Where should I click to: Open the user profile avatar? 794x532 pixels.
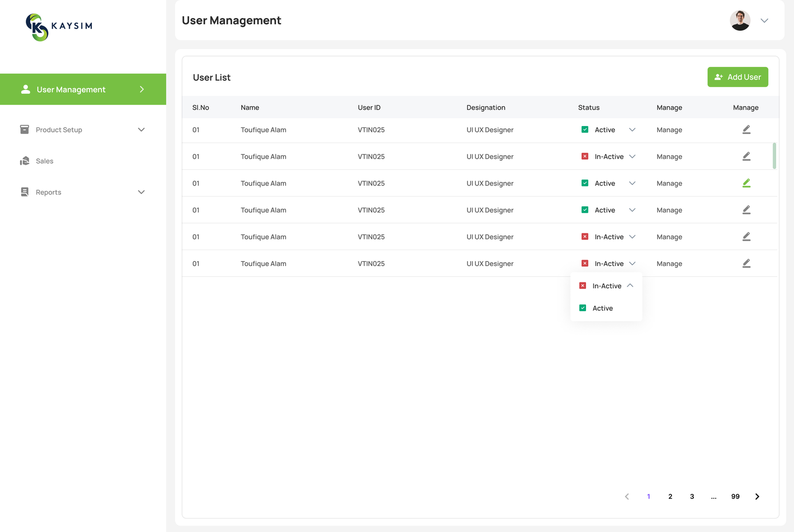(x=739, y=20)
